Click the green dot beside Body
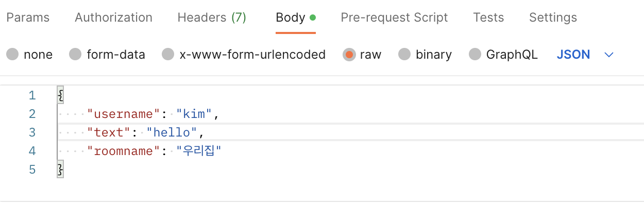 coord(312,18)
